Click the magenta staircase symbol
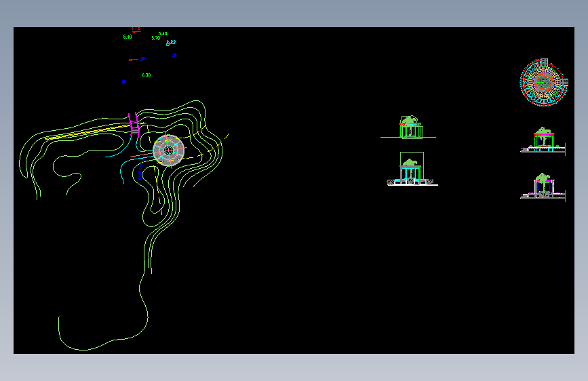This screenshot has height=381, width=588. [134, 124]
